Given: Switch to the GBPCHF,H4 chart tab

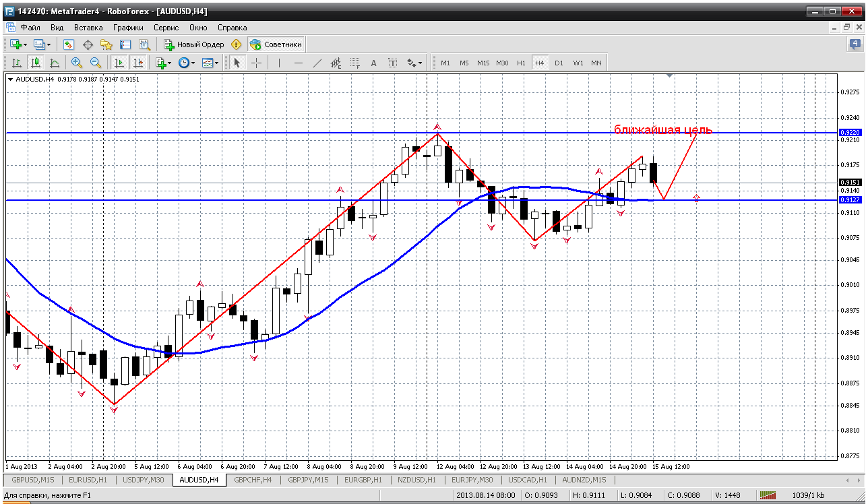Looking at the screenshot, I should pos(253,480).
